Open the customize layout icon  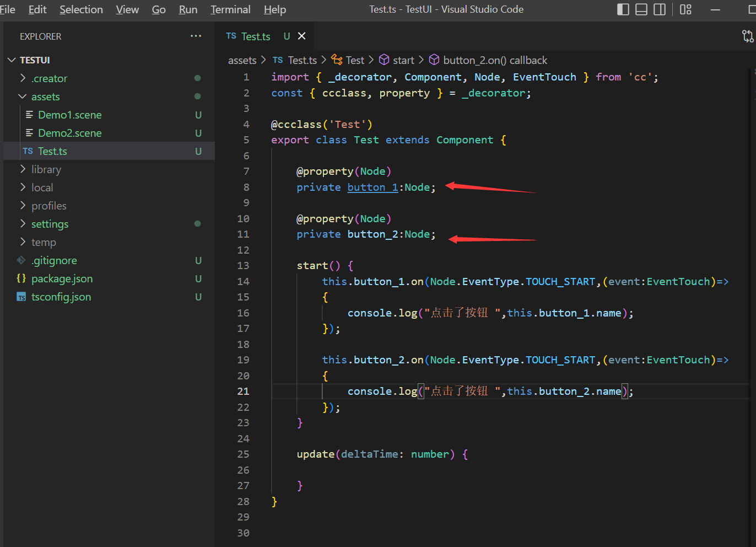click(x=685, y=9)
